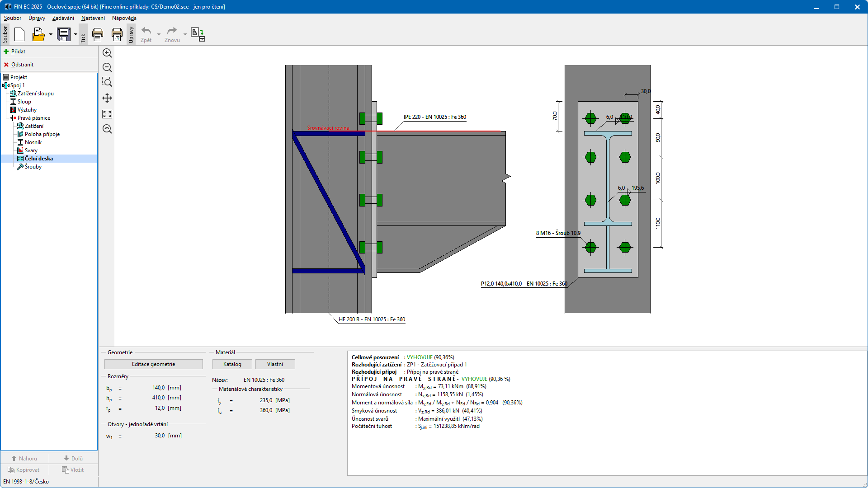Click the Editace geometrie button
The height and width of the screenshot is (488, 868).
153,364
